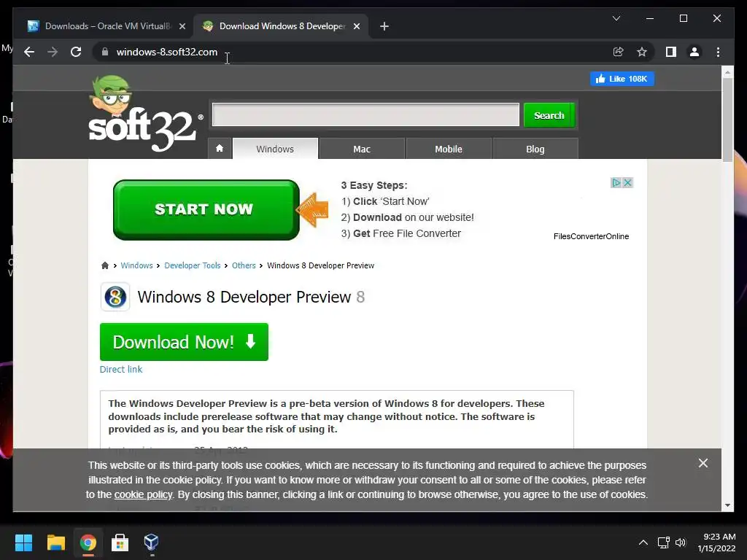747x560 pixels.
Task: Open the tab search chevron in the title bar
Action: click(x=616, y=18)
